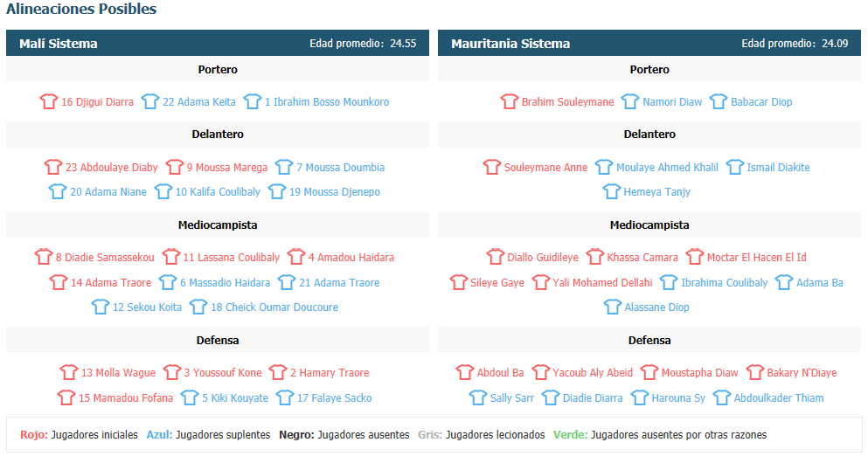The image size is (868, 456).
Task: Click the blue jersey icon beside 12 Sekou Koita
Action: 101,307
